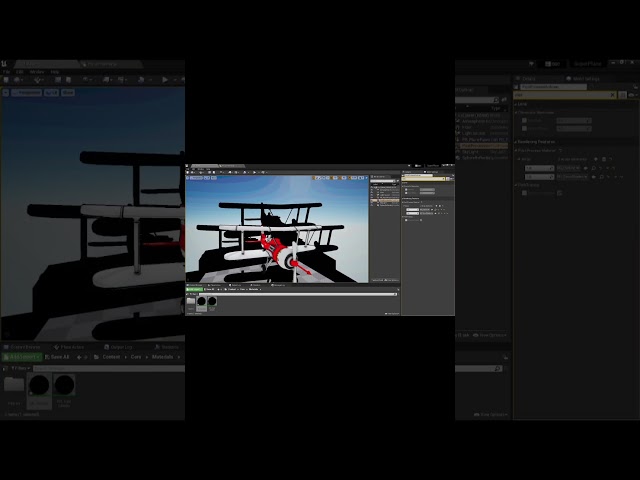The width and height of the screenshot is (640, 480).
Task: Click Modes toolbar icon in large background editor
Action: [x=38, y=80]
